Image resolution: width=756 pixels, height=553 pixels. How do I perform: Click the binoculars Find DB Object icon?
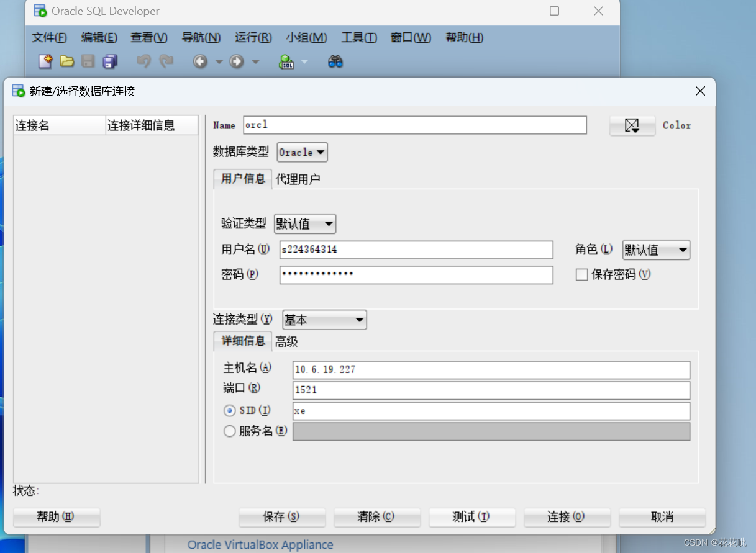[335, 61]
